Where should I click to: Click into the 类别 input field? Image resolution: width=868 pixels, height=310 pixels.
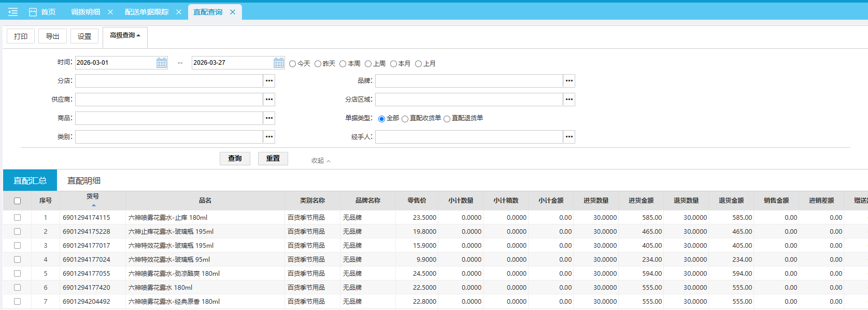click(x=169, y=137)
